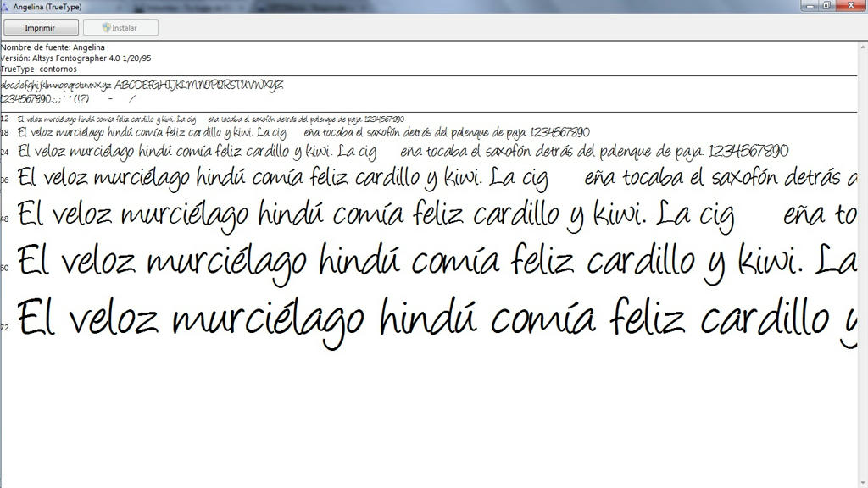Click the 72-point sample sentence
Viewport: 868px width, 488px height.
coord(437,321)
